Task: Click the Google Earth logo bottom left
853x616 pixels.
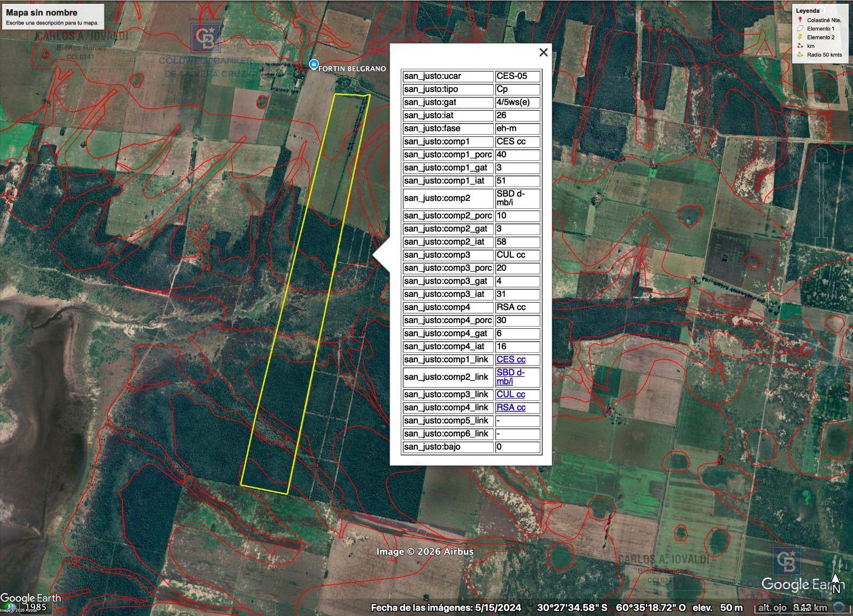Action: (x=30, y=598)
